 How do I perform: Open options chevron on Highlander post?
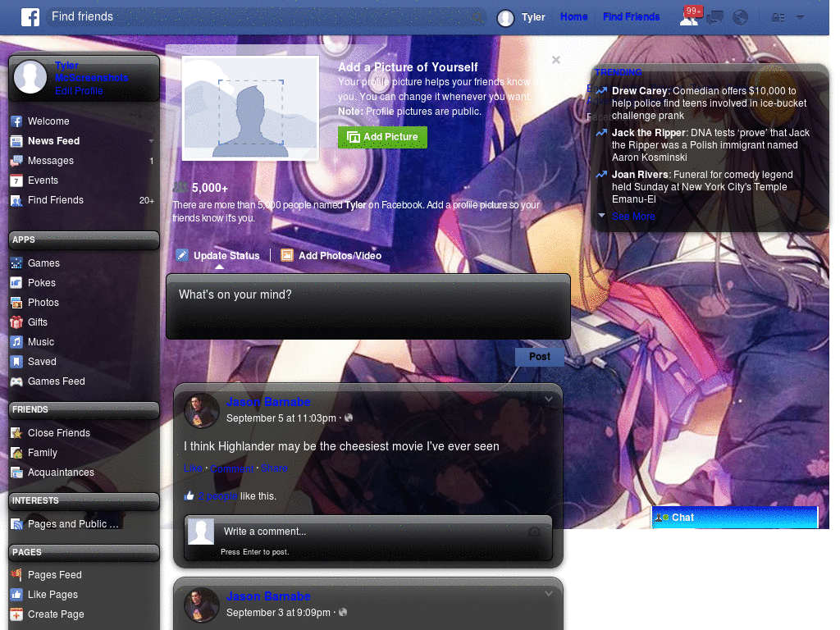point(549,399)
